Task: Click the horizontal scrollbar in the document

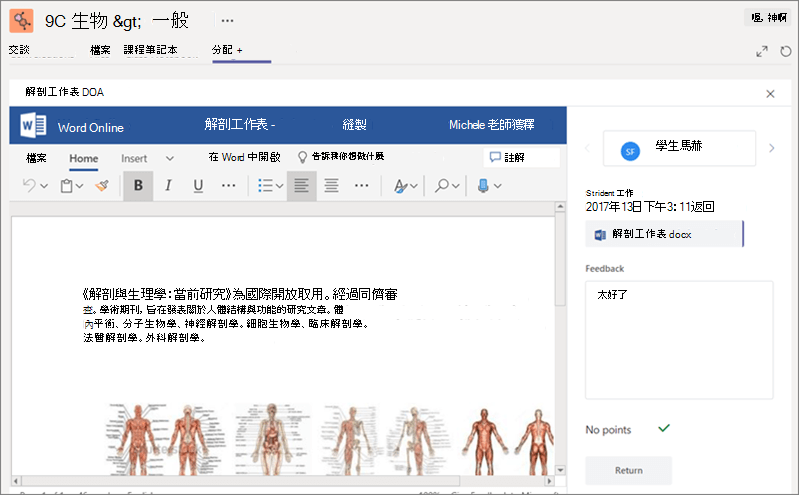Action: point(241,481)
